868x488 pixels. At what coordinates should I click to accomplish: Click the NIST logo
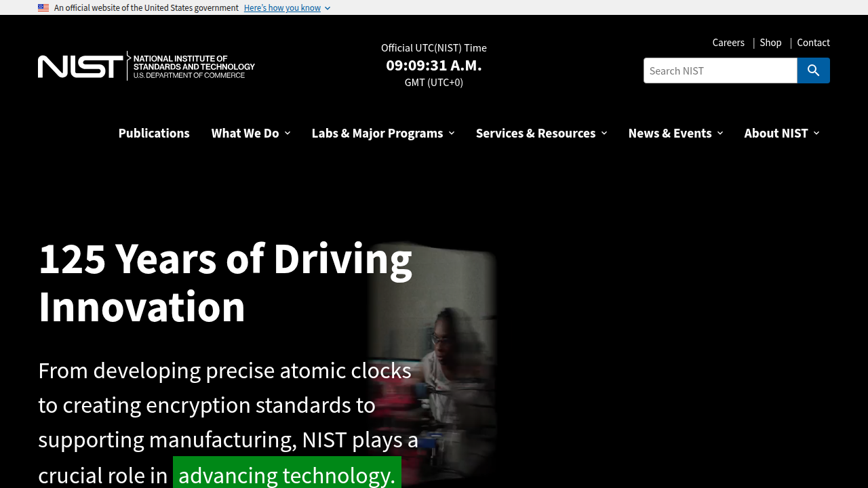pos(146,66)
